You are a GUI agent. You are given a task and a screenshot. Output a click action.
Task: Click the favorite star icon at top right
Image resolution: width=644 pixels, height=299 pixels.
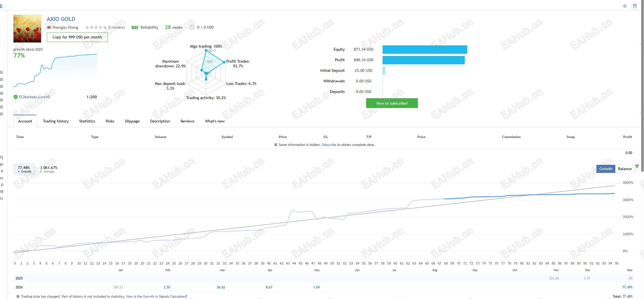(x=625, y=6)
